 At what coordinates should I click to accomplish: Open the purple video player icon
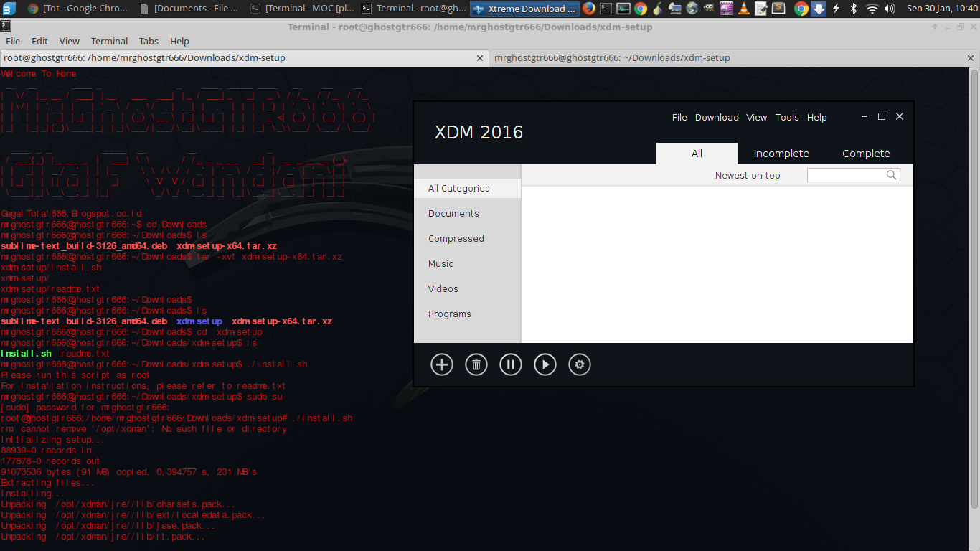tap(726, 9)
